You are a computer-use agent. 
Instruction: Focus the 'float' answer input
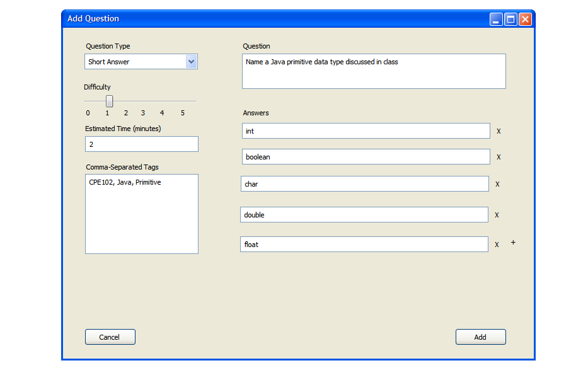[x=364, y=245]
